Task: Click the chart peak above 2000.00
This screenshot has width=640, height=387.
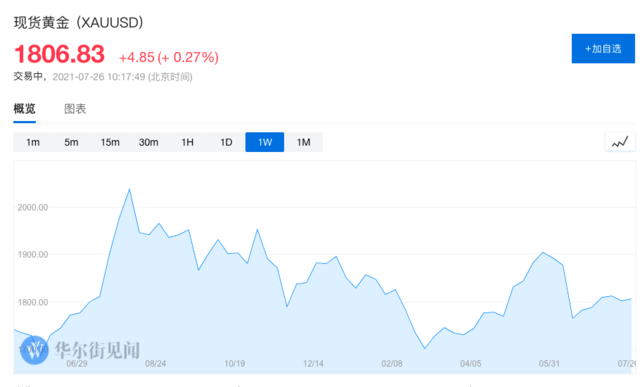Action: pos(129,189)
